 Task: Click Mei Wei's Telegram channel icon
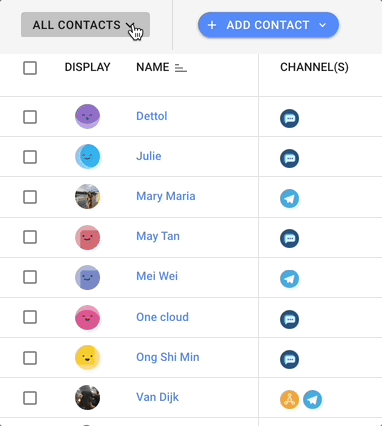tap(289, 279)
